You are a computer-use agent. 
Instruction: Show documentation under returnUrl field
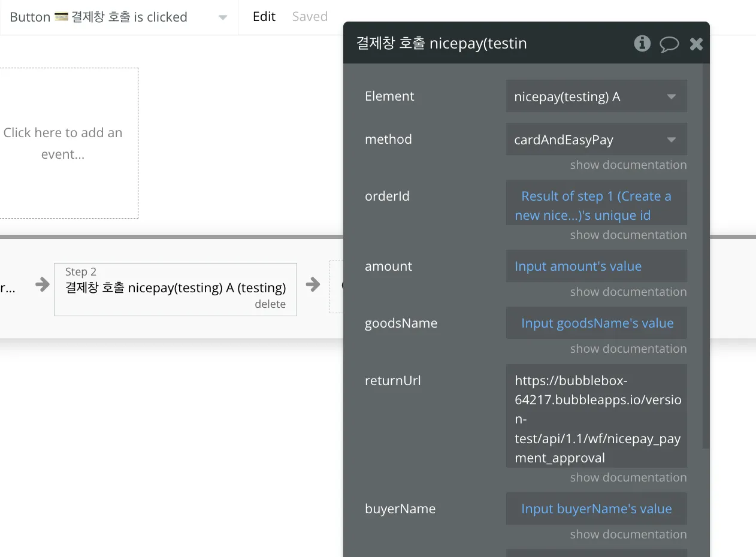[628, 477]
